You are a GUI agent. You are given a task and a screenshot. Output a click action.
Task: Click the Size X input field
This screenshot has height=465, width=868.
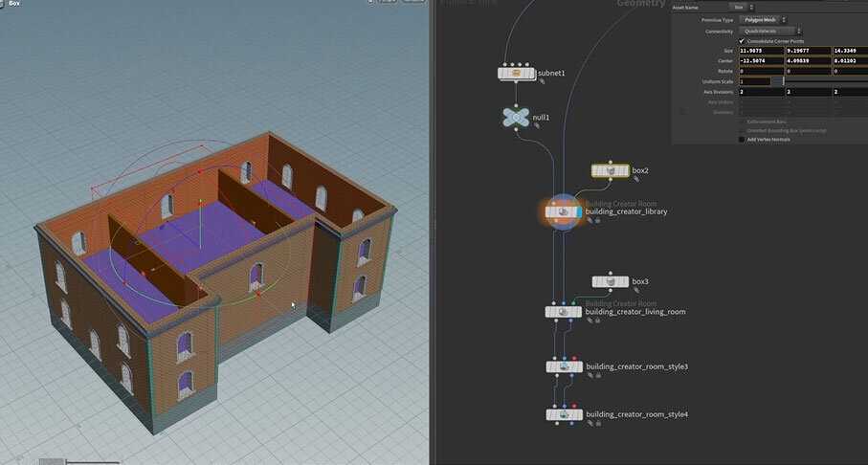point(760,51)
